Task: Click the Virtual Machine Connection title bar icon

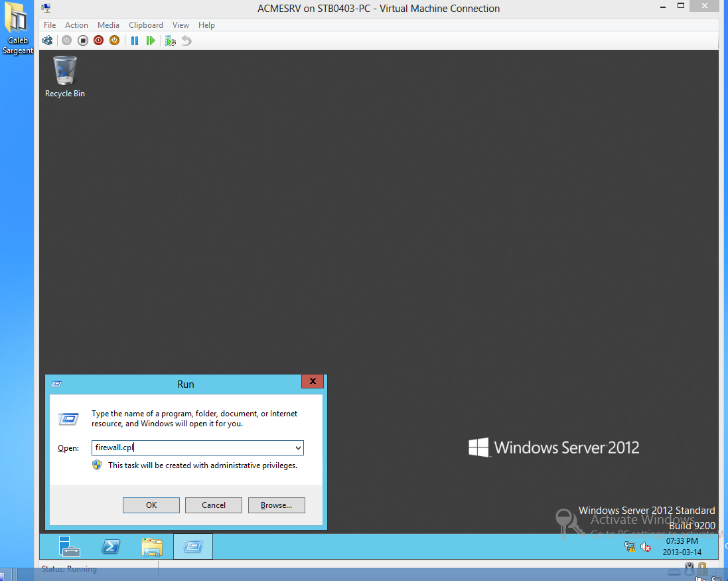Action: coord(46,8)
